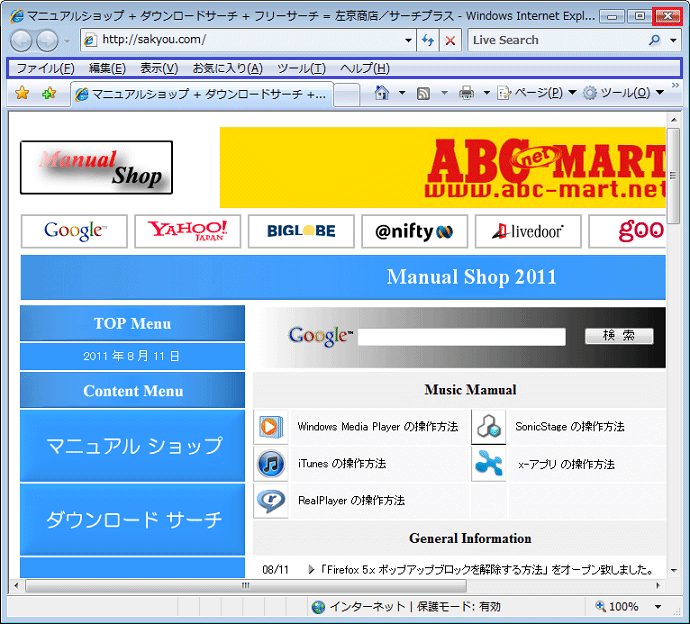Open the SonicStage manual icon
The width and height of the screenshot is (690, 624).
coord(488,427)
